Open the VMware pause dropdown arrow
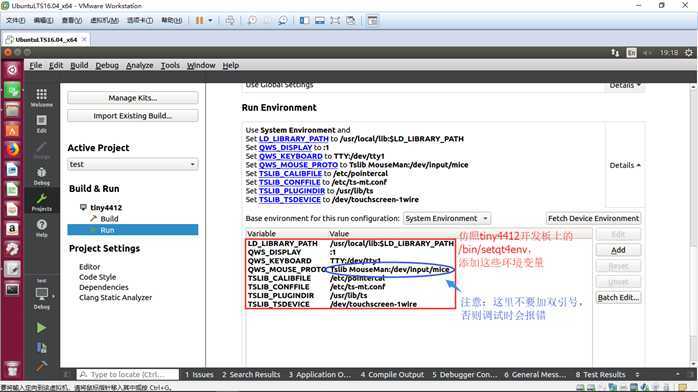The image size is (698, 392). pyautogui.click(x=211, y=20)
